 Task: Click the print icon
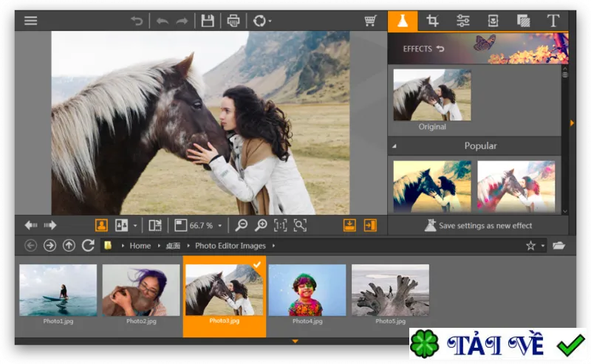pos(233,21)
